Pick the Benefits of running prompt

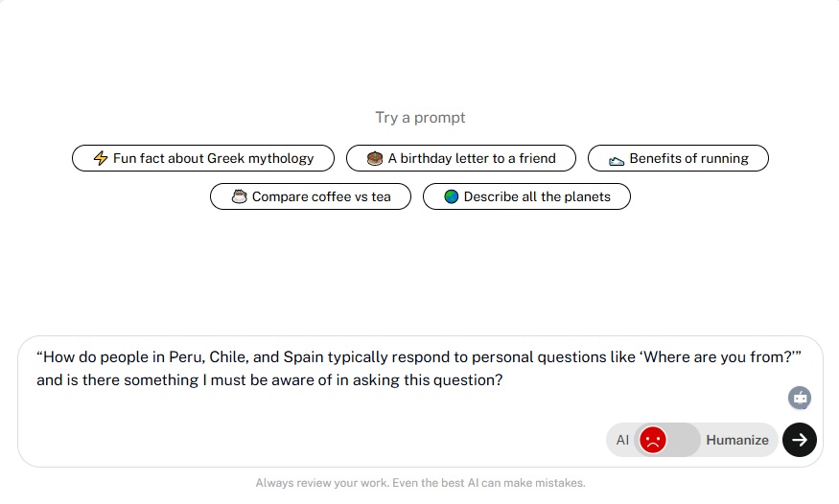click(x=678, y=158)
